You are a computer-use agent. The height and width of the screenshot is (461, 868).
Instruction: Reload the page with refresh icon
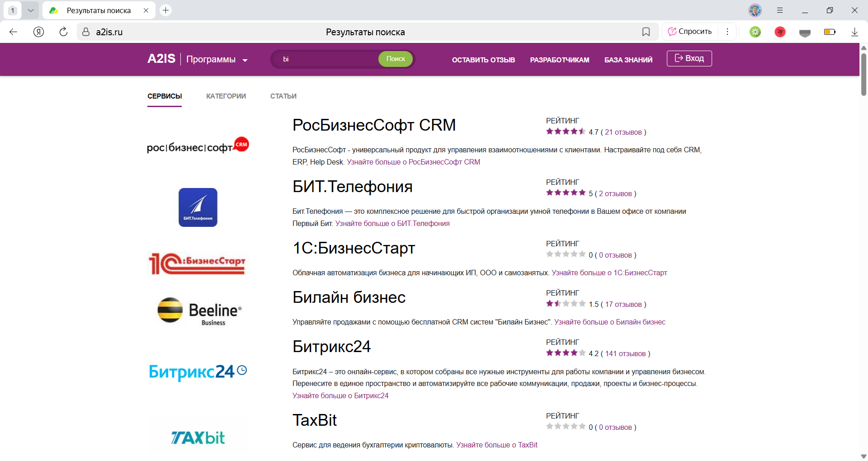coord(63,32)
